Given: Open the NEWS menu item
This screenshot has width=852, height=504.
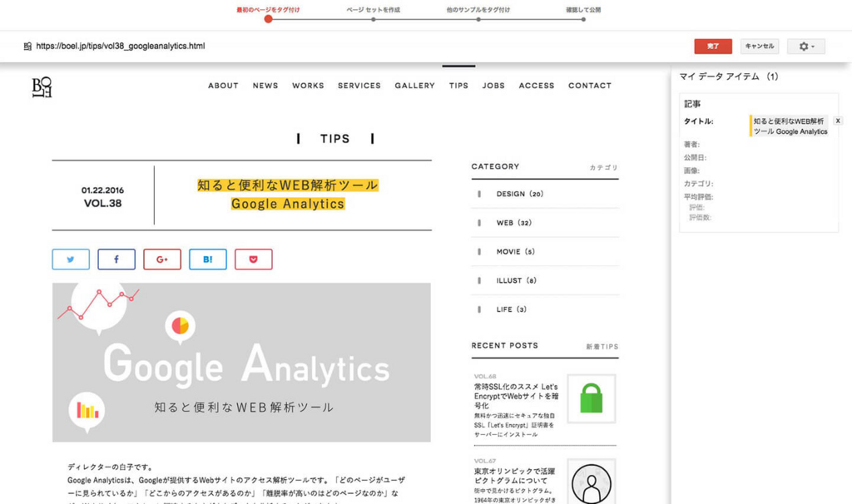Looking at the screenshot, I should pos(265,86).
